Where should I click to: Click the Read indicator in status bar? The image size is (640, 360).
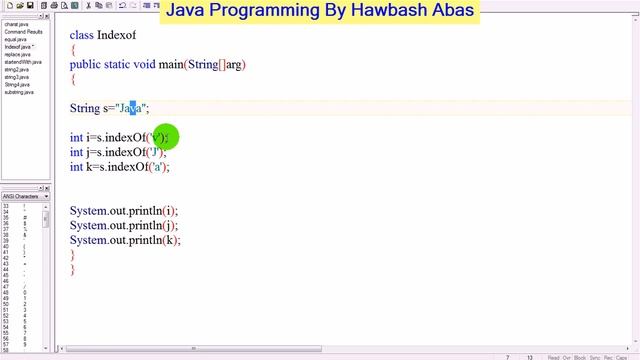coord(553,357)
